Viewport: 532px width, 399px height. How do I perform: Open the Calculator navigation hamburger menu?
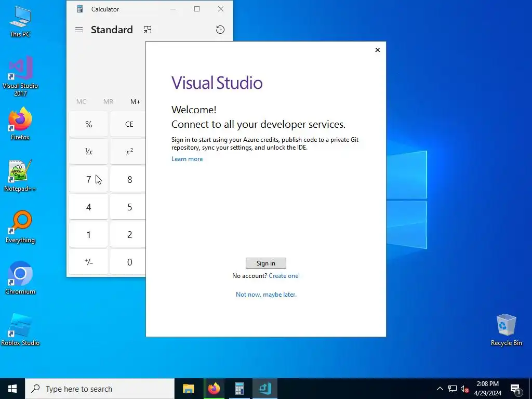[x=79, y=30]
